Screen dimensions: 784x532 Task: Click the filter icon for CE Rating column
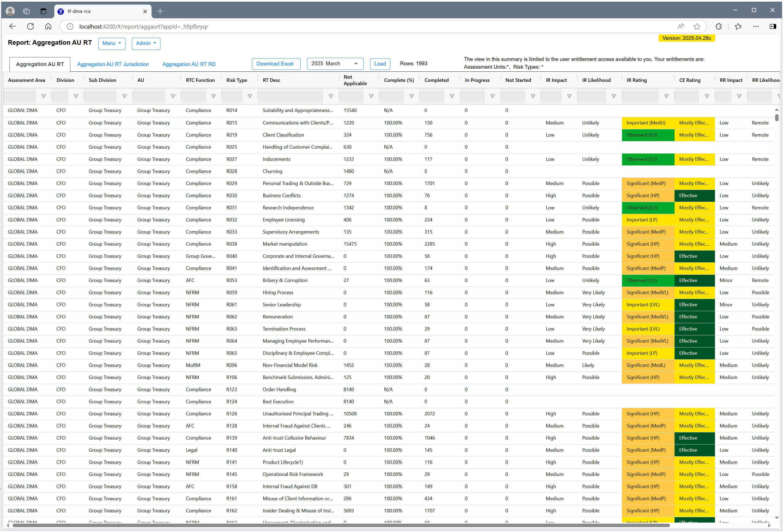click(x=706, y=96)
